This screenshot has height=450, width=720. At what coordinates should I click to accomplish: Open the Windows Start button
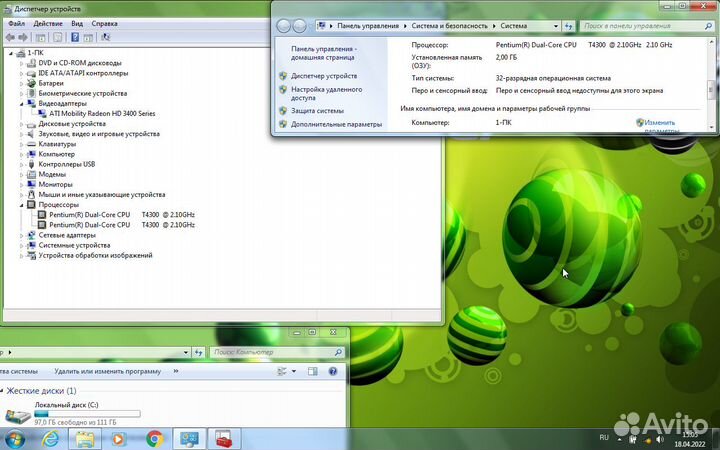14,439
